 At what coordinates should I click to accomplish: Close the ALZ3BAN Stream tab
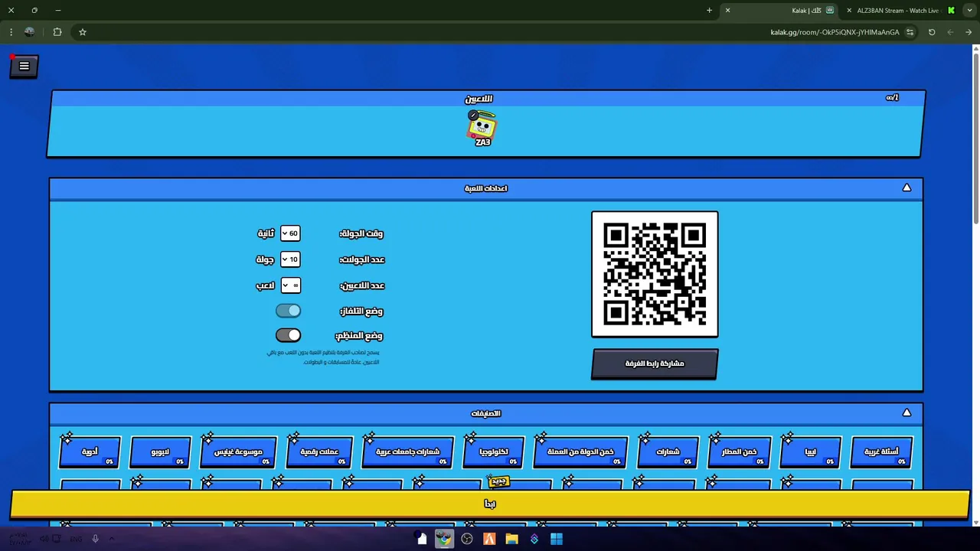pyautogui.click(x=848, y=11)
